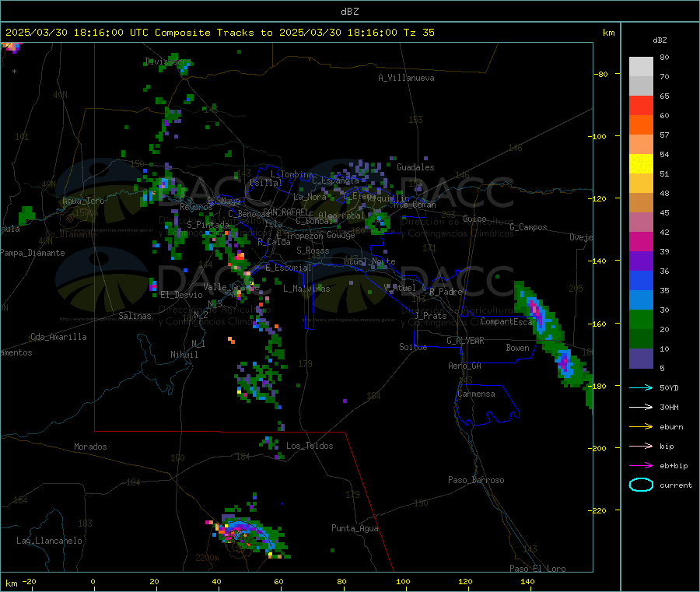Click the G_ALVEAR label
This screenshot has width=700, height=592.
(465, 341)
